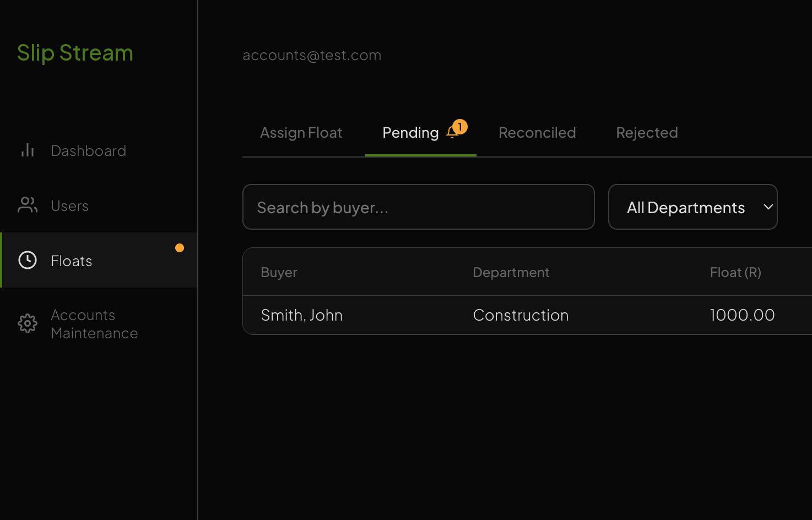Screen dimensions: 812x520
Task: Focus the Search by buyer field
Action: pyautogui.click(x=419, y=207)
